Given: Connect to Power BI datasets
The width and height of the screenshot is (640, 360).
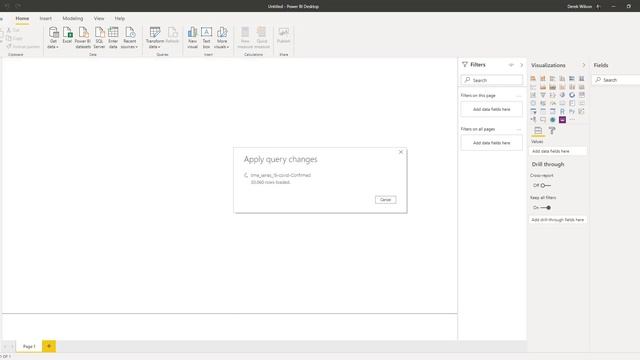Looking at the screenshot, I should point(83,38).
